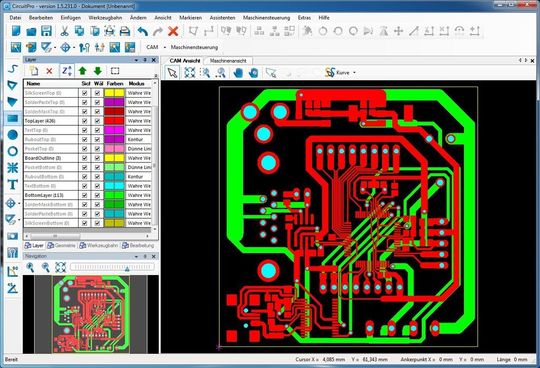The width and height of the screenshot is (540, 368).
Task: Switch to the Geometrie bottom tab
Action: coord(61,245)
